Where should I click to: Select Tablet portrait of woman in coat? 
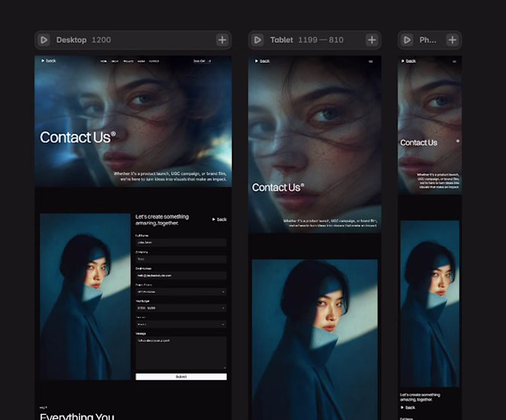click(x=314, y=340)
